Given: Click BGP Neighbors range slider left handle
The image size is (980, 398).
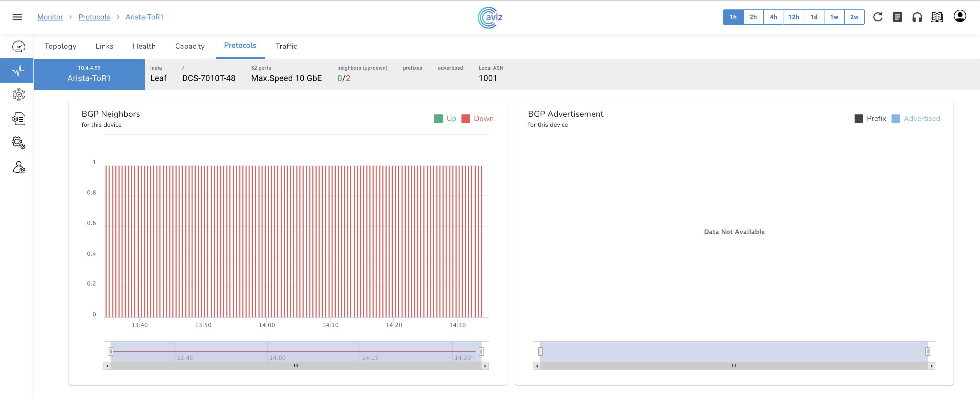Looking at the screenshot, I should (x=111, y=351).
